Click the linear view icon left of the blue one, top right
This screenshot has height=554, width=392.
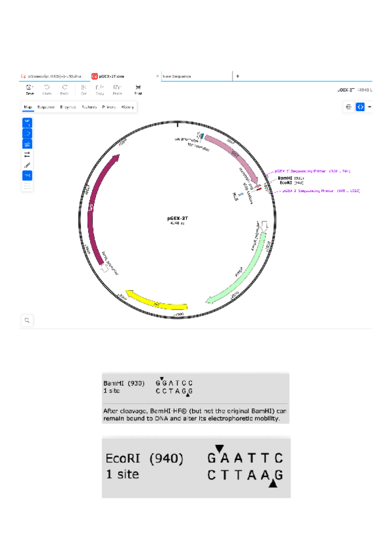[x=348, y=106]
